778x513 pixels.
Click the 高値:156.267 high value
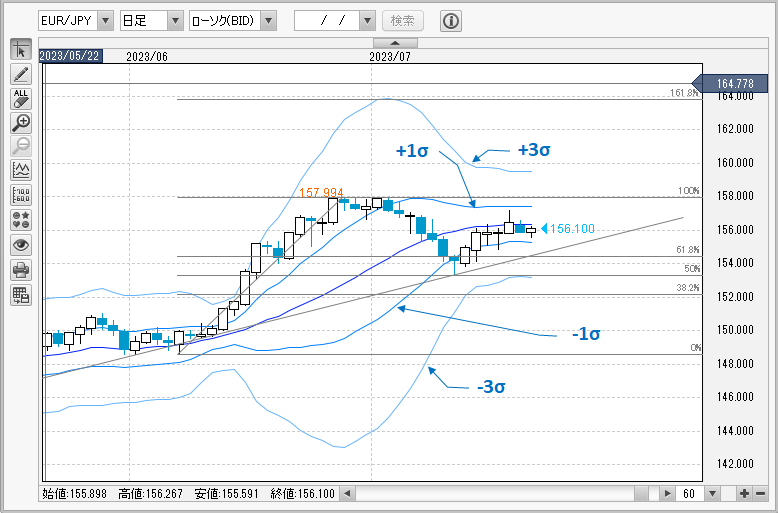(150, 494)
